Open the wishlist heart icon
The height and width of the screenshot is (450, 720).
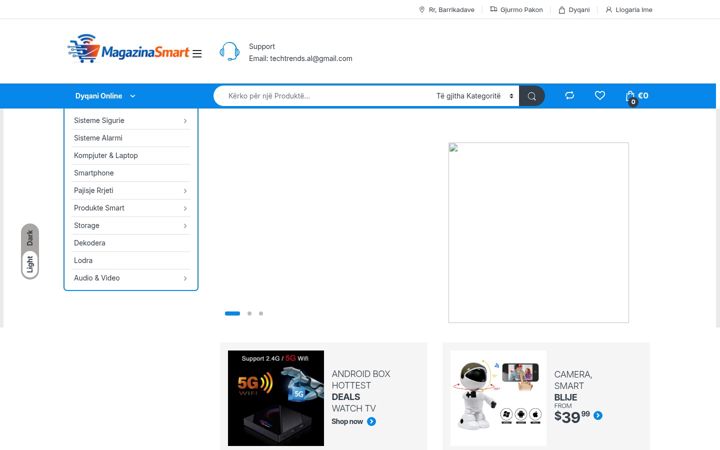click(600, 96)
